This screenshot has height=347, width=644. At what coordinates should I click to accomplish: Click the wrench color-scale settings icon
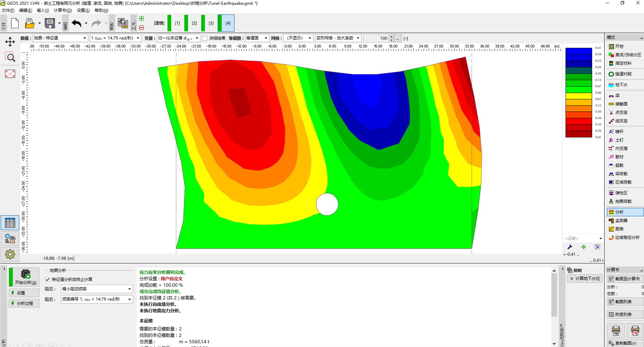(x=570, y=247)
